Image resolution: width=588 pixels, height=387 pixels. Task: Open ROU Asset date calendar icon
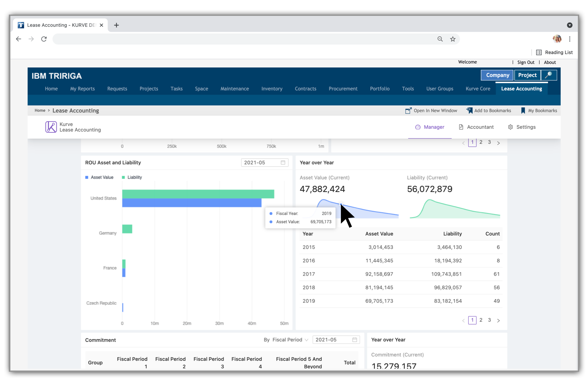tap(283, 162)
